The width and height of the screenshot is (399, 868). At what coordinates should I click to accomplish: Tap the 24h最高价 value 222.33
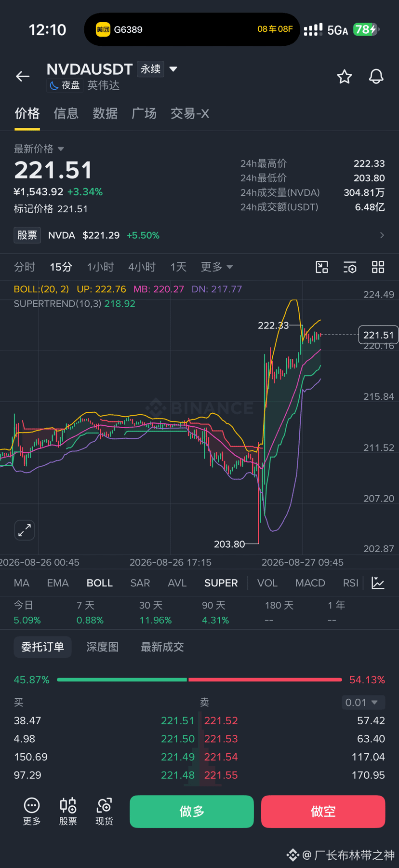[x=369, y=163]
